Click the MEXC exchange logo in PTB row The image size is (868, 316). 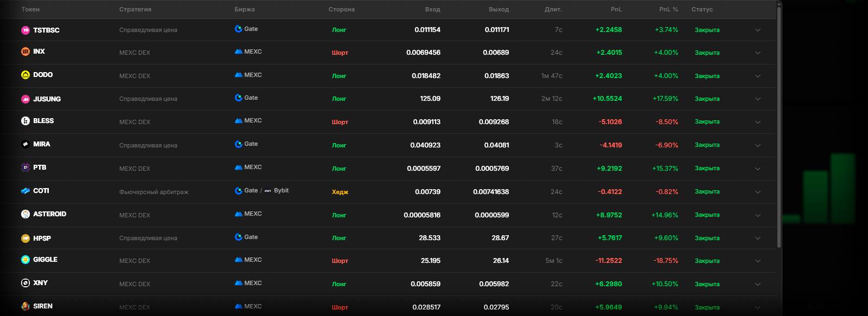coord(239,167)
